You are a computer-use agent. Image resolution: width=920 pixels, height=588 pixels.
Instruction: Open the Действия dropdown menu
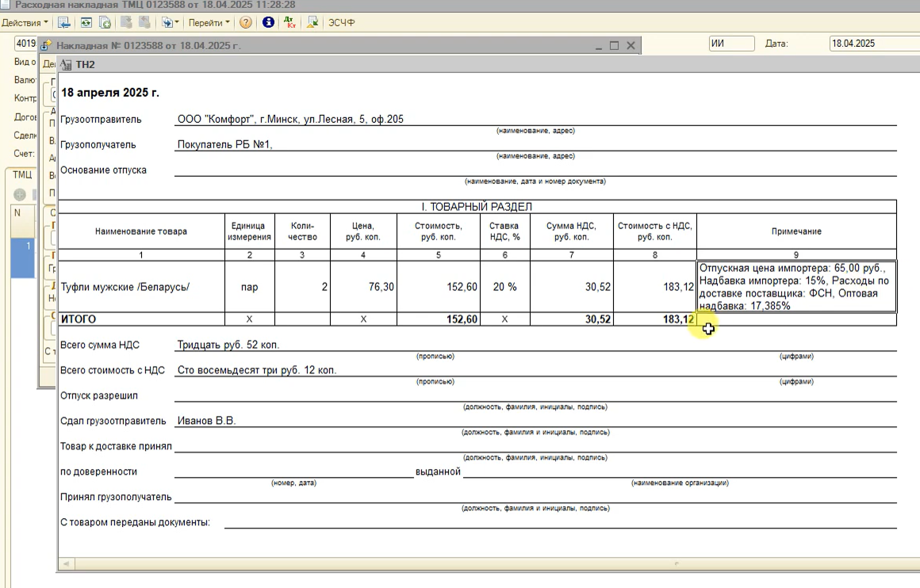click(25, 23)
